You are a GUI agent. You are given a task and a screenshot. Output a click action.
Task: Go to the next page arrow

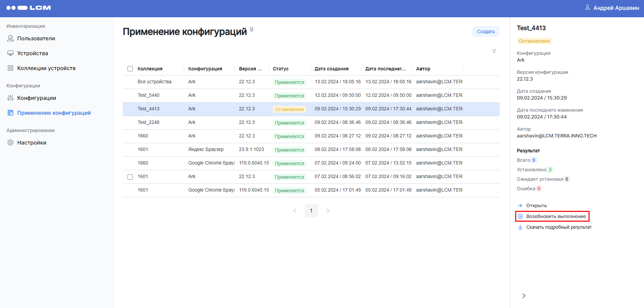tap(328, 211)
